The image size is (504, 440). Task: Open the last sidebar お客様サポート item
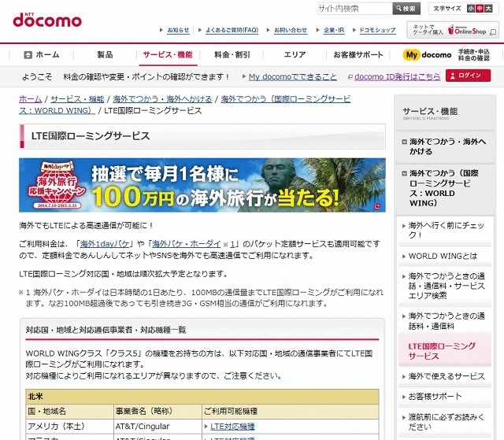445,397
